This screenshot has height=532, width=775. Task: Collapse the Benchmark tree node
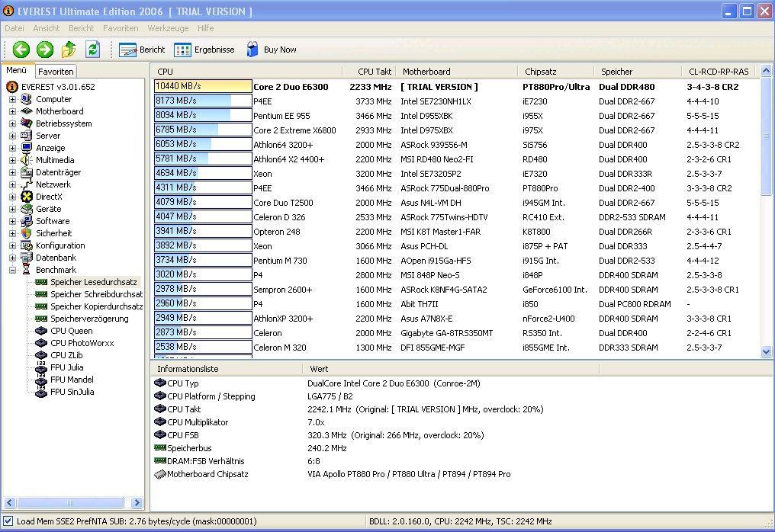tap(12, 271)
